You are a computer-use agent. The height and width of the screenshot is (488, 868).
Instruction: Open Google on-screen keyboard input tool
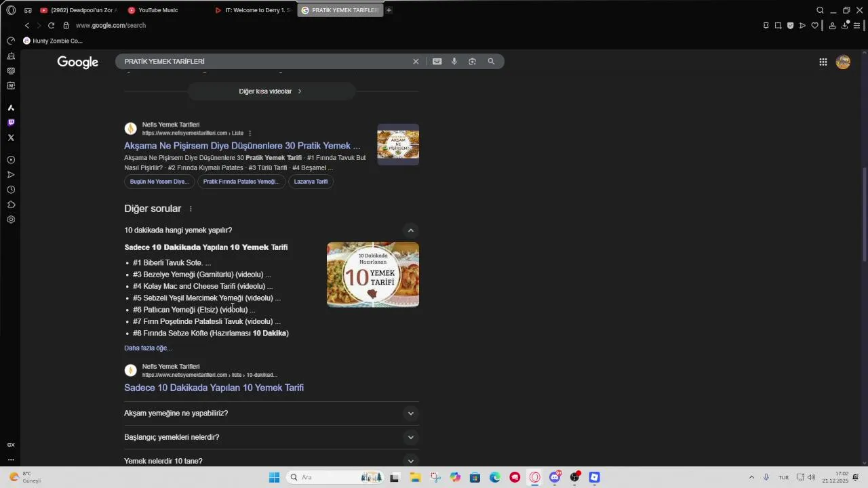[437, 62]
